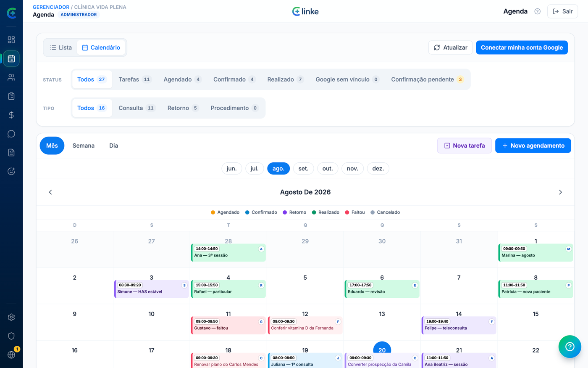
Task: Click the Sair logout button
Action: tap(562, 11)
